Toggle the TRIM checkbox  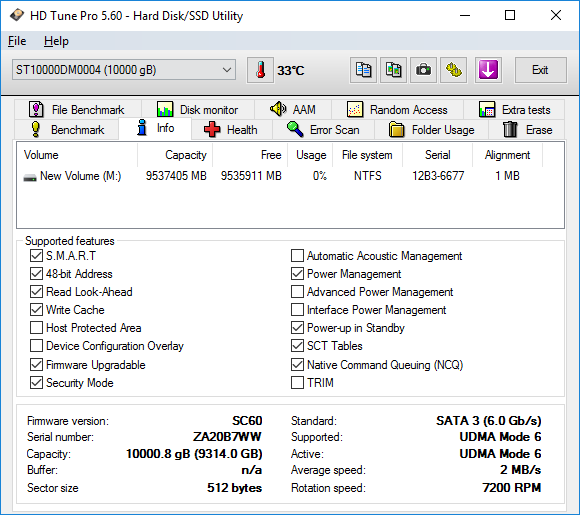coord(297,383)
